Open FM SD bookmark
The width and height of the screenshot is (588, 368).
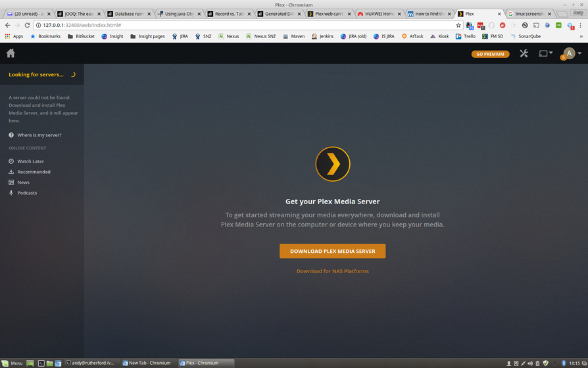point(493,36)
